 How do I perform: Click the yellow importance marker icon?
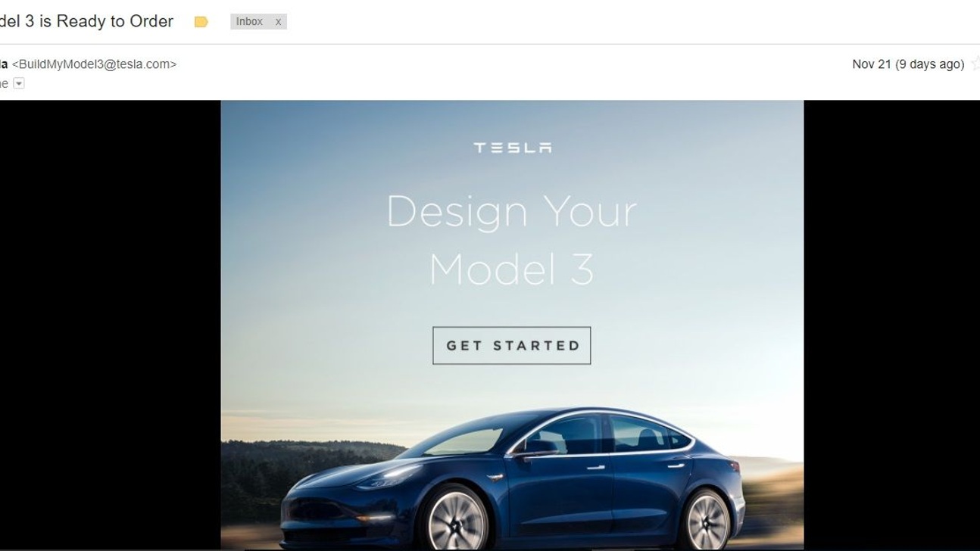coord(201,22)
